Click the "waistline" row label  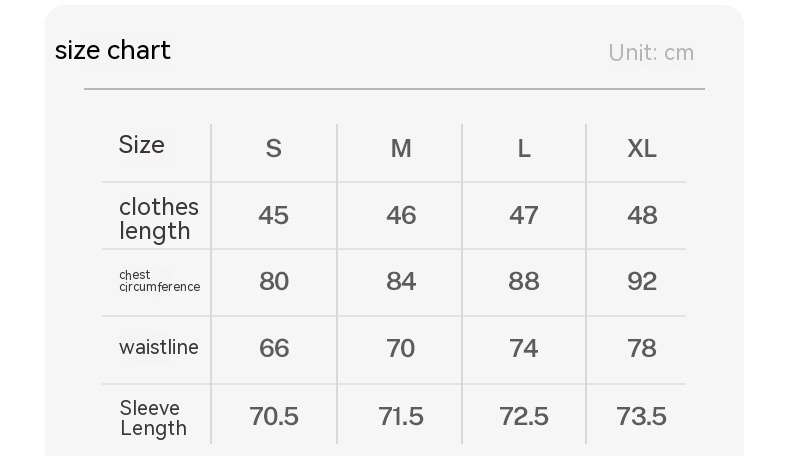click(158, 347)
